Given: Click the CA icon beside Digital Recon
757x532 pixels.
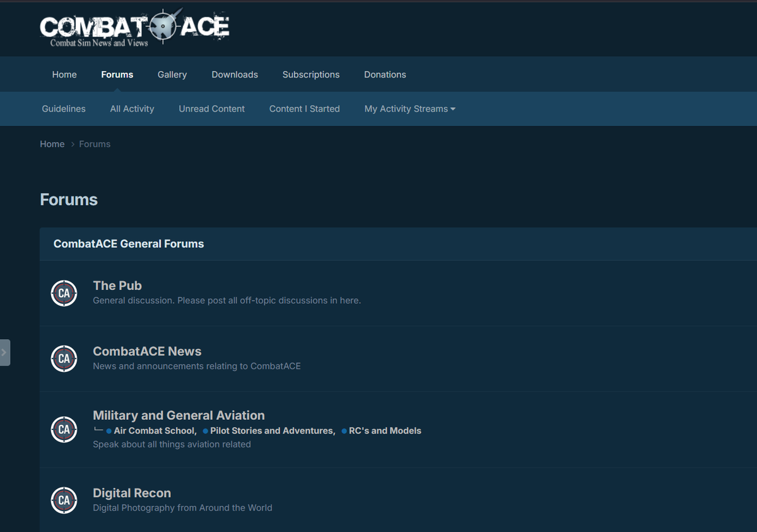Looking at the screenshot, I should pyautogui.click(x=64, y=500).
